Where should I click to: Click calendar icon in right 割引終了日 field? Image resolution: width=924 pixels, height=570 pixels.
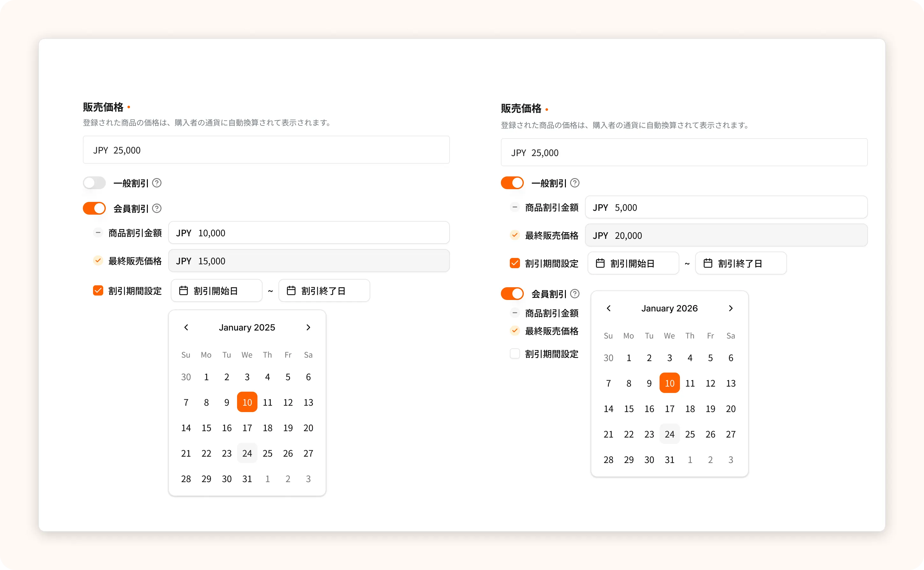click(x=708, y=263)
